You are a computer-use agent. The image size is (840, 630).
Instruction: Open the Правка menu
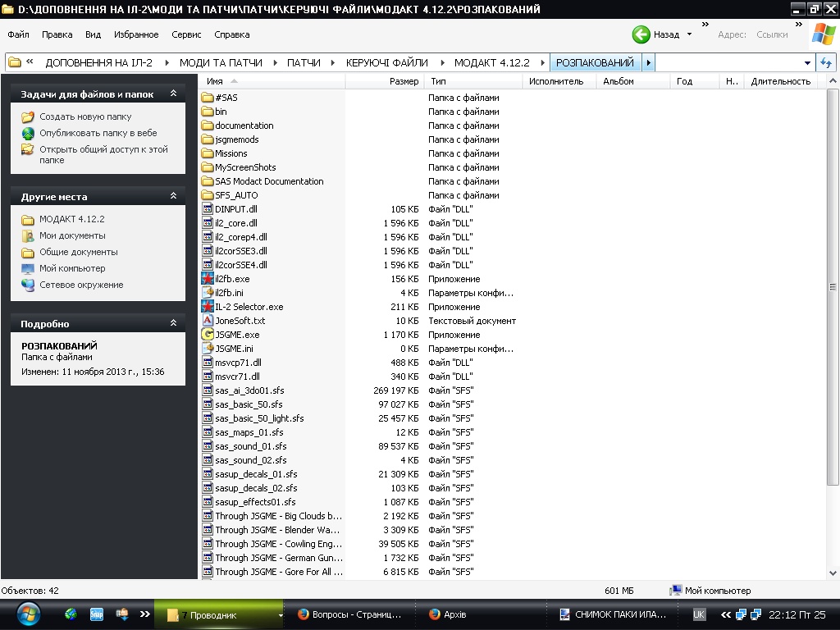(x=57, y=34)
